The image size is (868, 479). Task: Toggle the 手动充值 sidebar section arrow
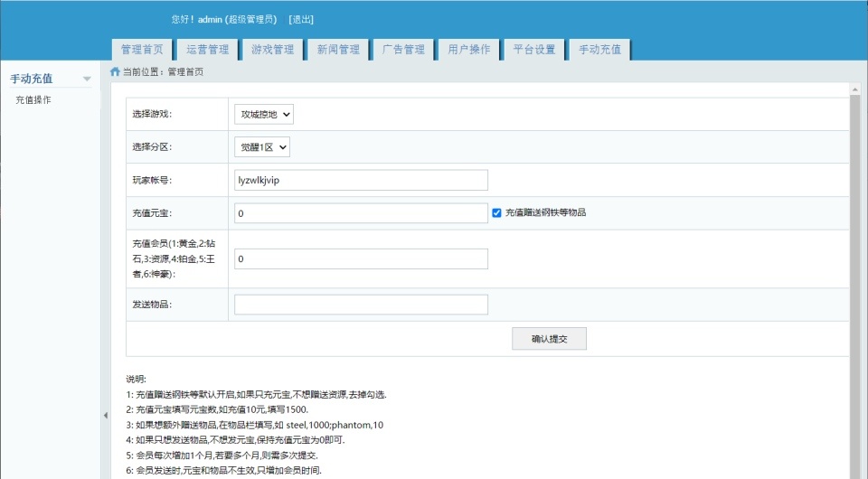(x=87, y=80)
